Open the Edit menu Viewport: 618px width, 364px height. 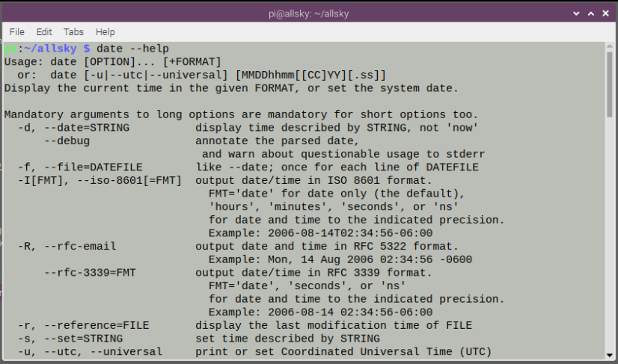(x=44, y=32)
